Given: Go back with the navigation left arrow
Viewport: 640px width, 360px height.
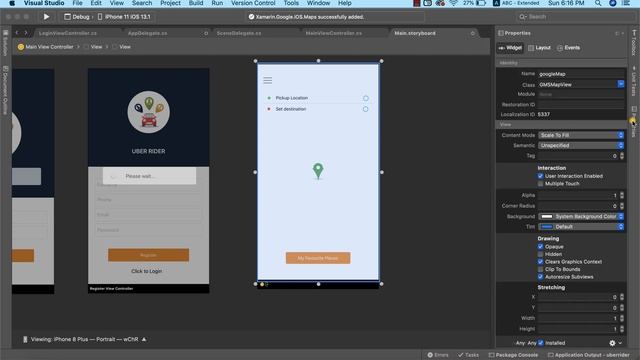Looking at the screenshot, I should (x=17, y=33).
